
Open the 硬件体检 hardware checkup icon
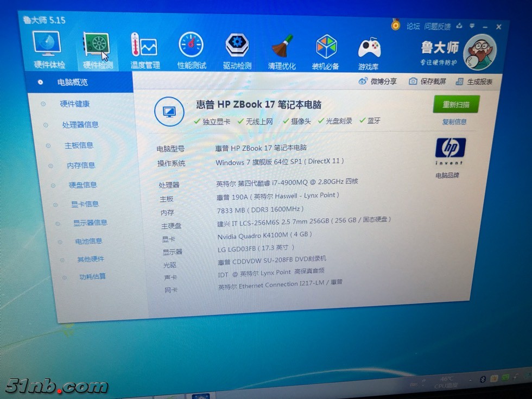[48, 49]
